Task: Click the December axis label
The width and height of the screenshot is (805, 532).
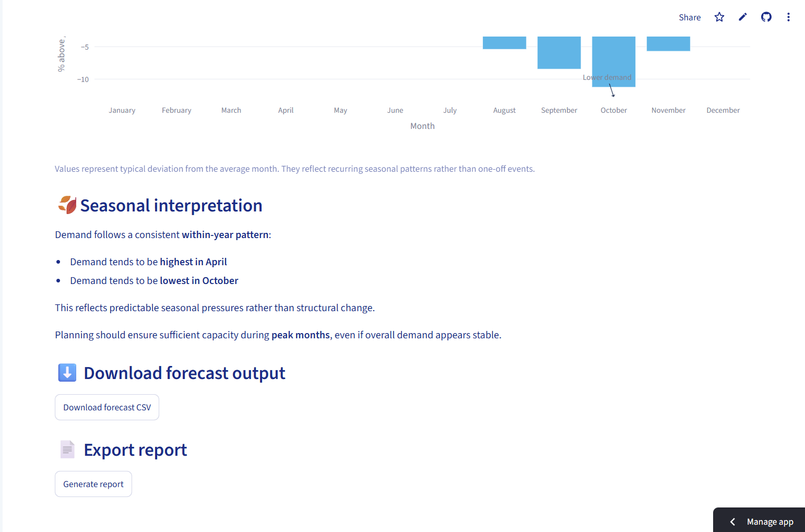Action: tap(723, 110)
